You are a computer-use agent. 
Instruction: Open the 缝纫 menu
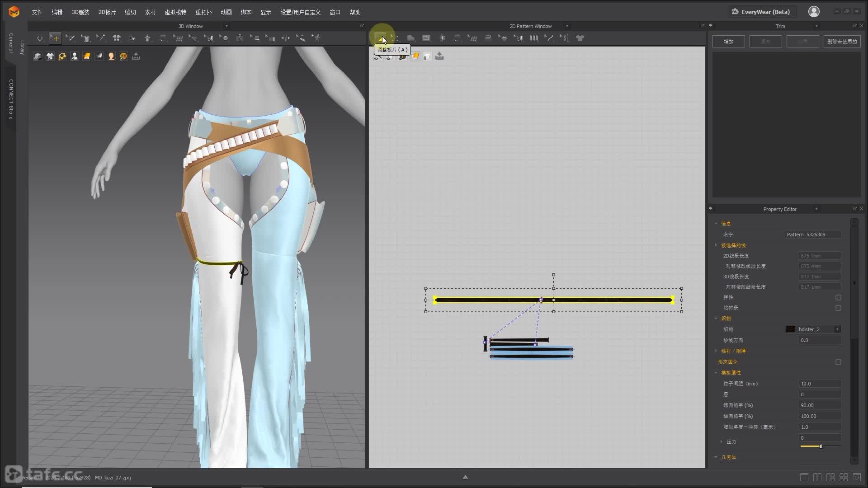130,12
